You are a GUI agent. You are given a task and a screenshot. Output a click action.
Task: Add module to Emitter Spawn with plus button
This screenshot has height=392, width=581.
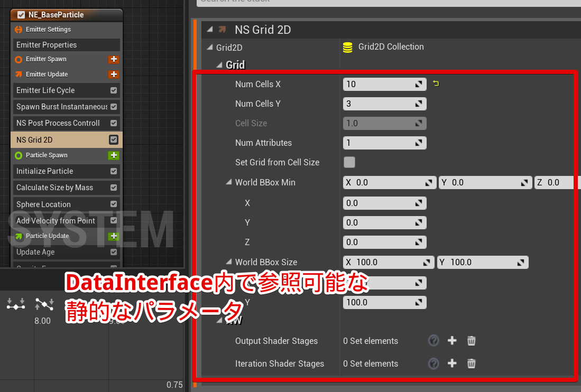coord(114,59)
